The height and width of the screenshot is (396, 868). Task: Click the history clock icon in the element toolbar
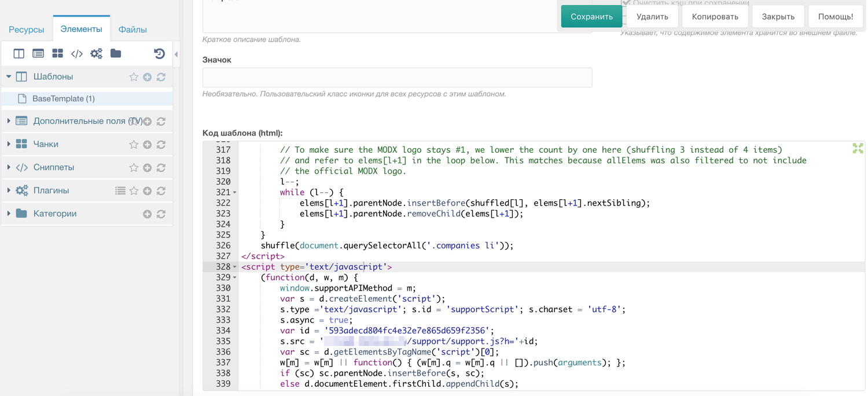[159, 54]
